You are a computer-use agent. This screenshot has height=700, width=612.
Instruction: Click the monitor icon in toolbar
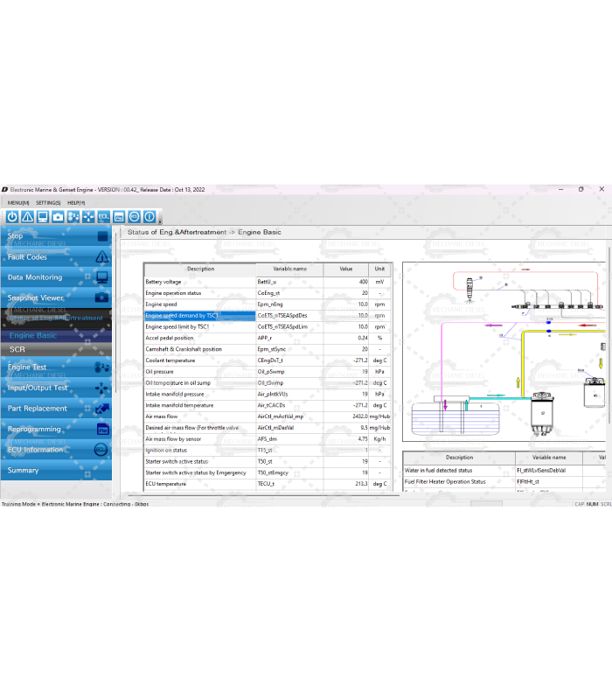click(42, 216)
